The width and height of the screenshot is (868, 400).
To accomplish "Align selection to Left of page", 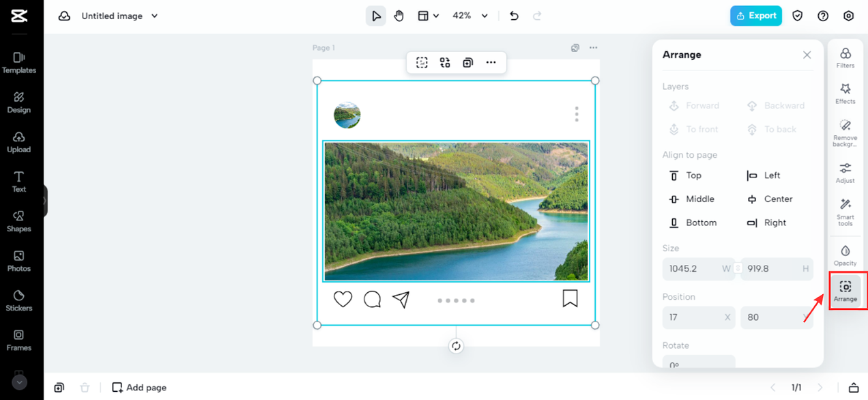I will pos(764,175).
